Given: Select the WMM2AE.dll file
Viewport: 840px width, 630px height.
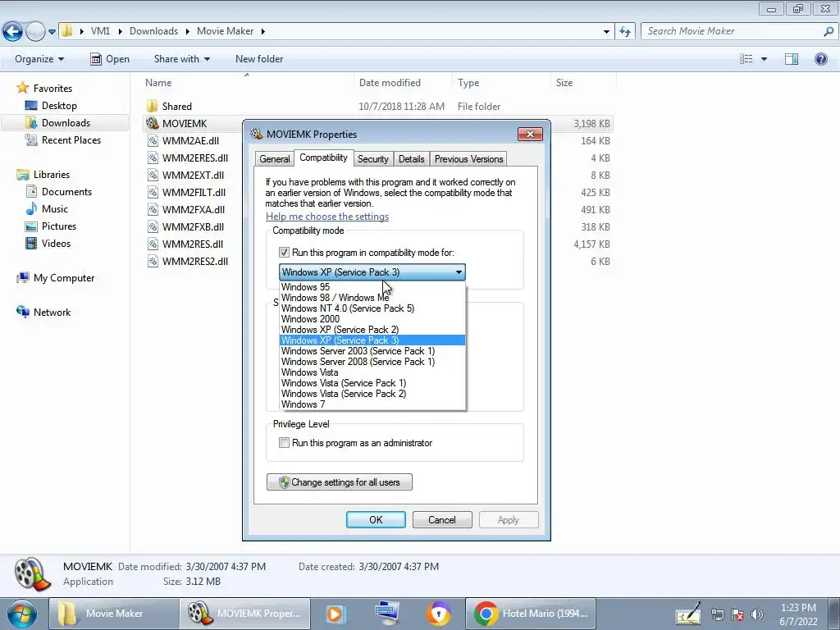Looking at the screenshot, I should pyautogui.click(x=190, y=140).
